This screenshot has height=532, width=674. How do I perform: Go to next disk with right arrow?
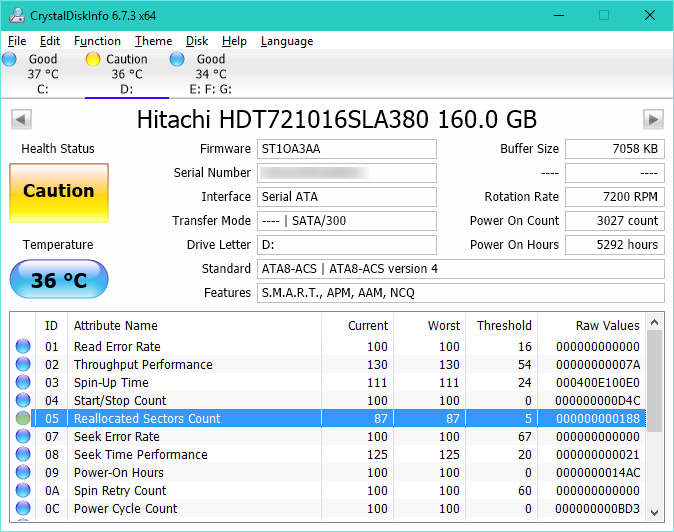point(653,119)
